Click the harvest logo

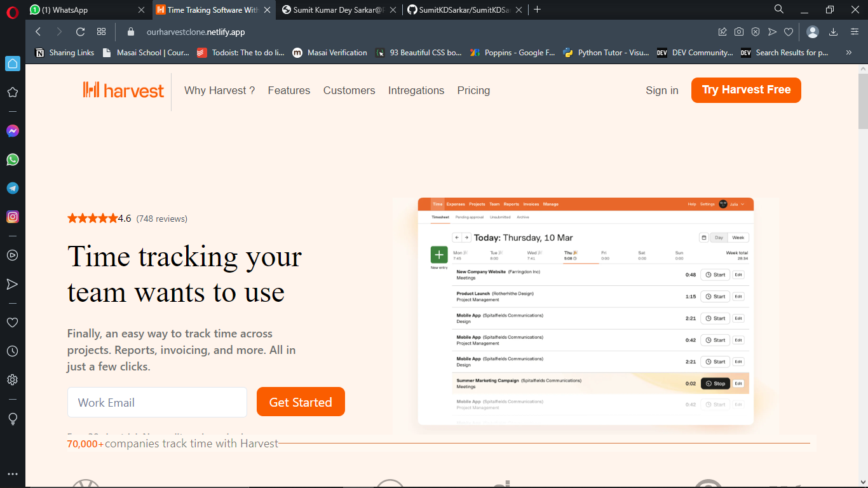(x=123, y=90)
